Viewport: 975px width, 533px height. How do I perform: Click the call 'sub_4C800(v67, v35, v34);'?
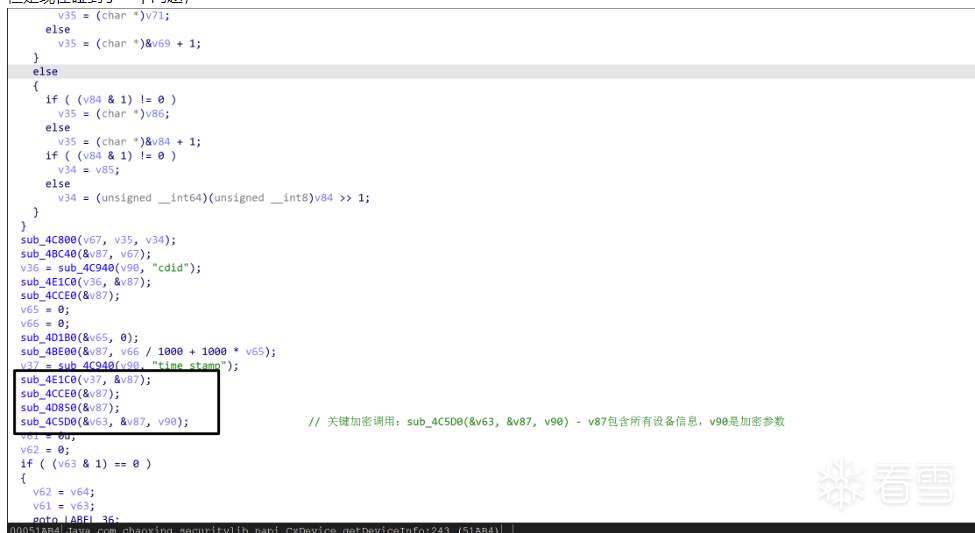pyautogui.click(x=98, y=240)
